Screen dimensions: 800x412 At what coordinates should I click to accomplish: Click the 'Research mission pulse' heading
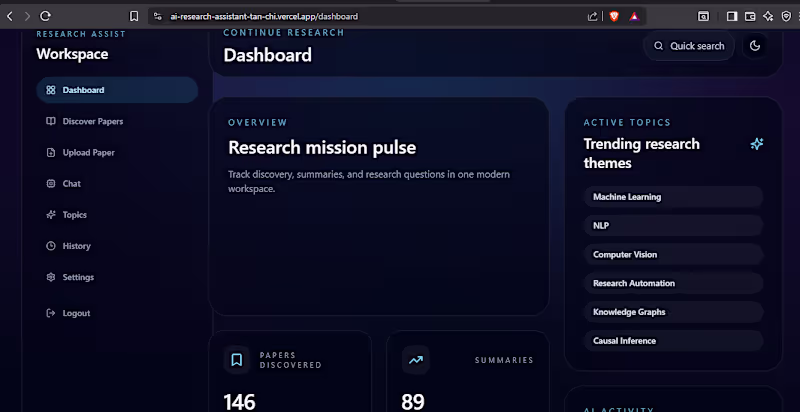click(322, 148)
